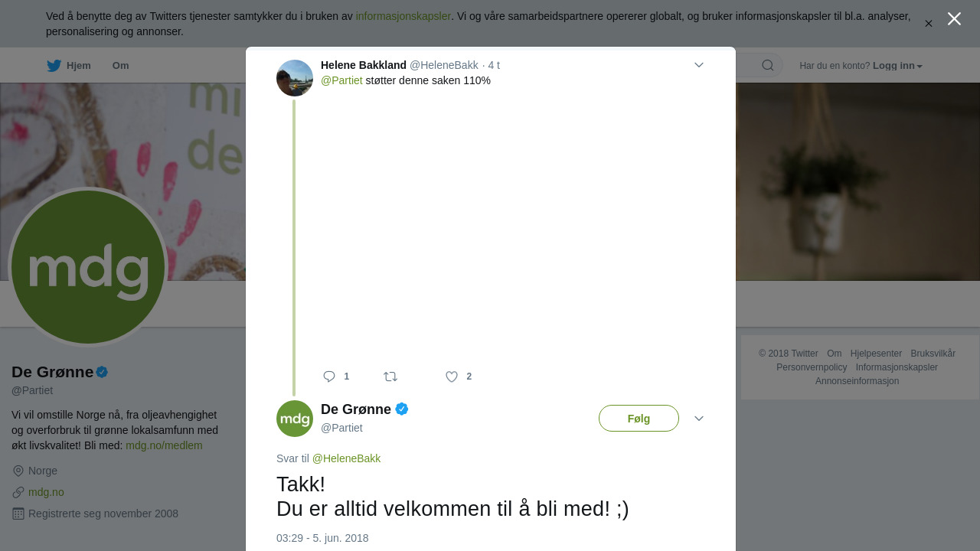Open the Logg inn dropdown

[x=897, y=66]
